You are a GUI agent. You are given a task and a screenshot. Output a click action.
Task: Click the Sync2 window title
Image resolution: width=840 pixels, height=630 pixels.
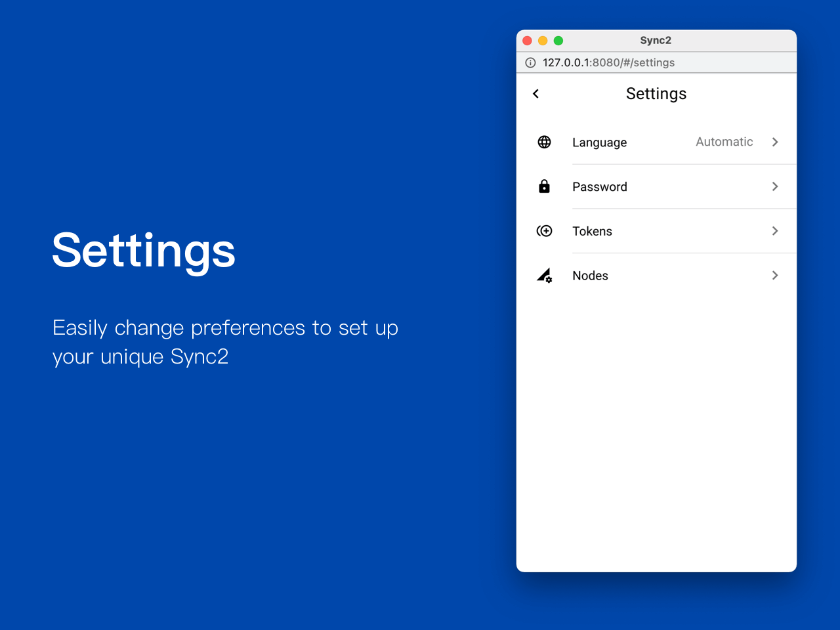pyautogui.click(x=656, y=41)
